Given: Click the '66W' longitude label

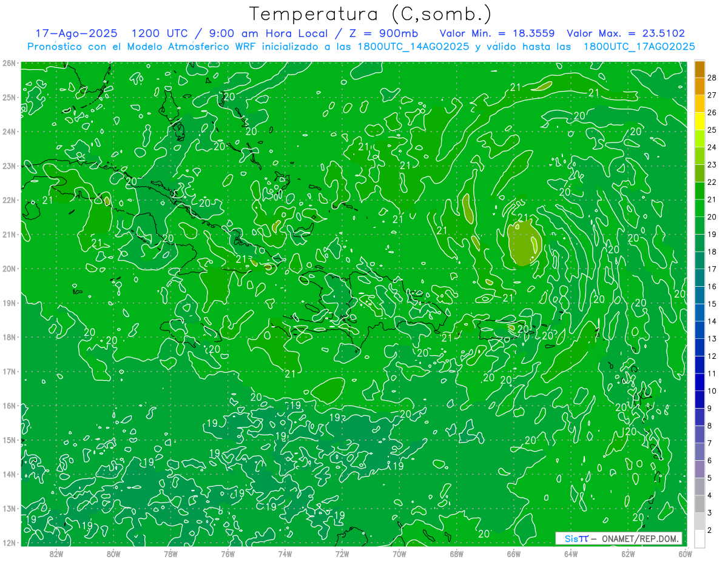Looking at the screenshot, I should pos(514,554).
